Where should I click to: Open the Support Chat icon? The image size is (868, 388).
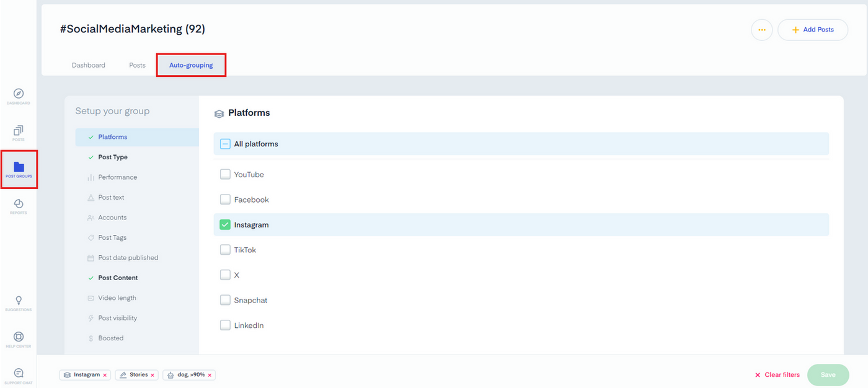[x=19, y=373]
